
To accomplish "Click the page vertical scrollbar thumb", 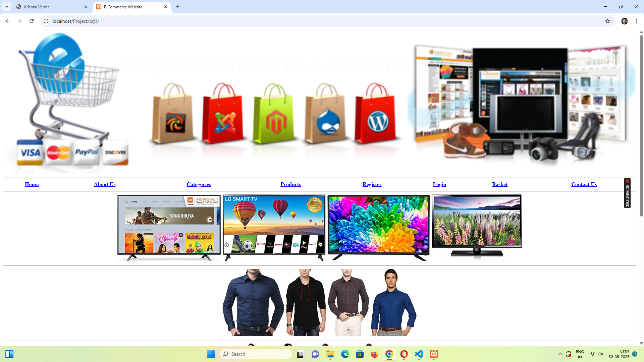I will 641,126.
